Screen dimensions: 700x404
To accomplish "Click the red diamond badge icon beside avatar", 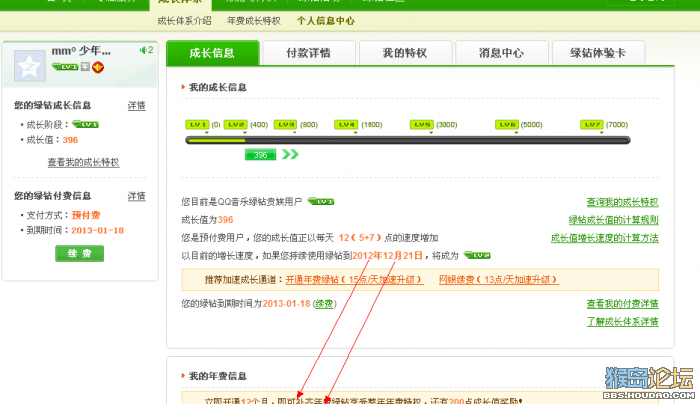I will click(x=98, y=67).
